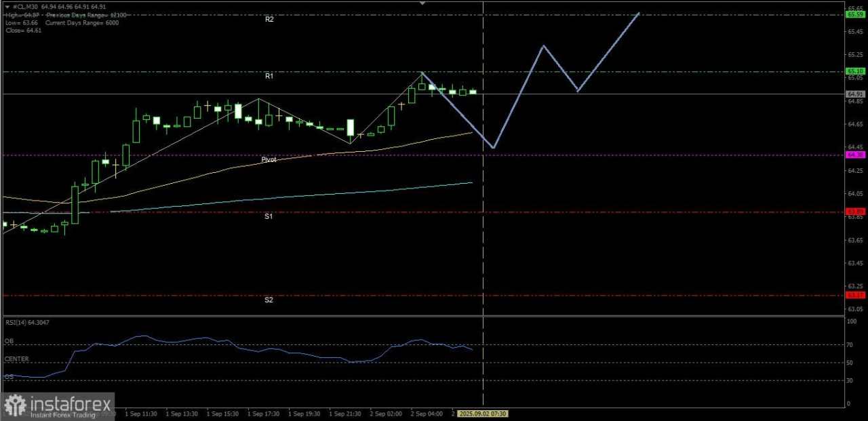The image size is (868, 421).
Task: Select the magenta 64.38 pivot price tag
Action: (855, 155)
